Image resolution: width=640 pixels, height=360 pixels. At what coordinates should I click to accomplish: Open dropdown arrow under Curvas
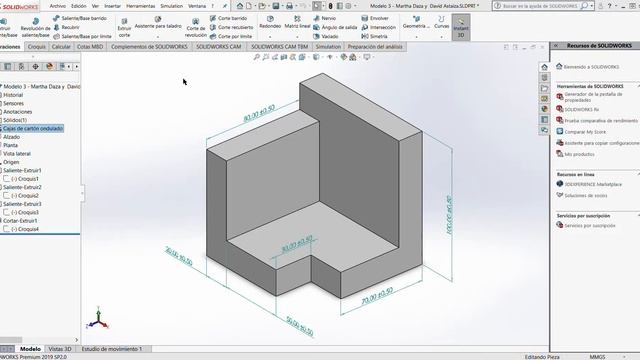[441, 37]
